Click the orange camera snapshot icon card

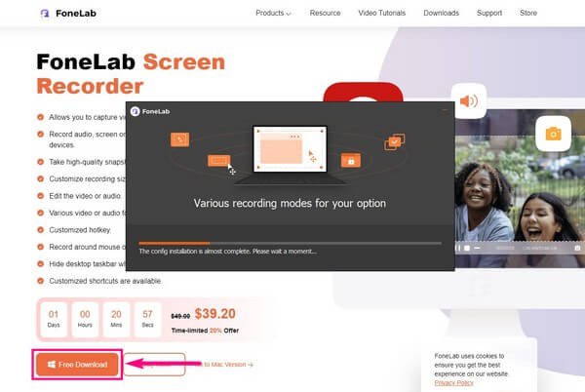pyautogui.click(x=553, y=134)
